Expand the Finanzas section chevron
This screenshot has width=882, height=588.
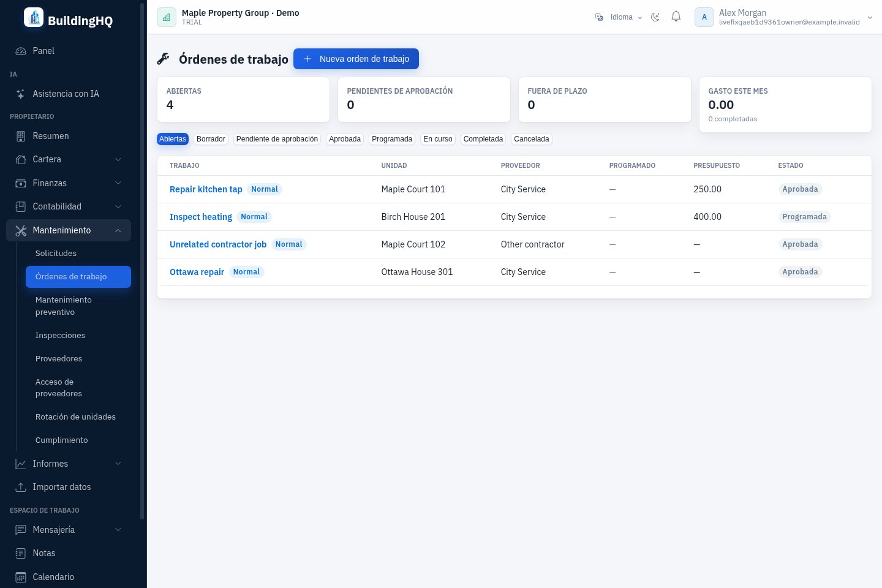(118, 183)
